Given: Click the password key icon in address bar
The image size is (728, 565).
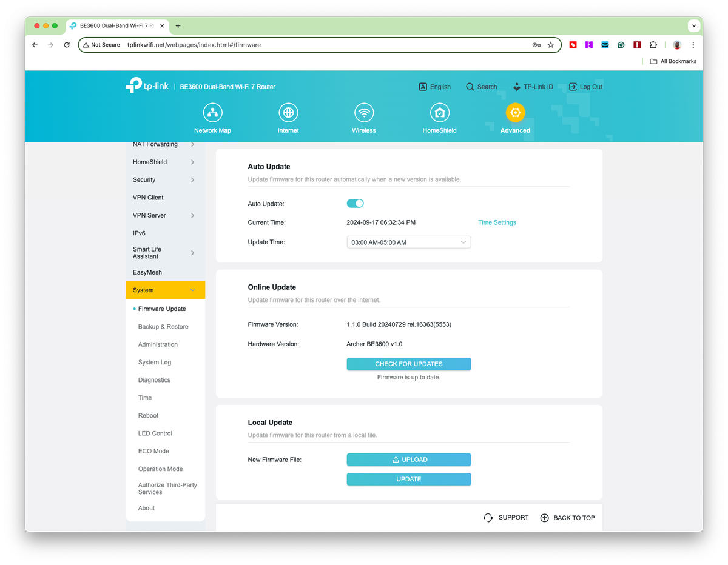Looking at the screenshot, I should tap(536, 45).
